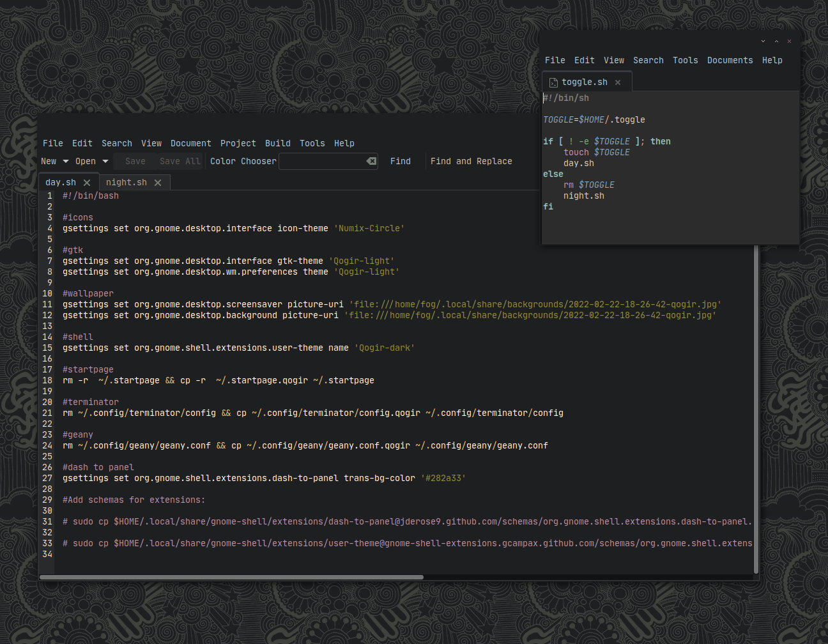Click the vertical scrollbar of the editor
The image size is (828, 644).
coord(756,409)
